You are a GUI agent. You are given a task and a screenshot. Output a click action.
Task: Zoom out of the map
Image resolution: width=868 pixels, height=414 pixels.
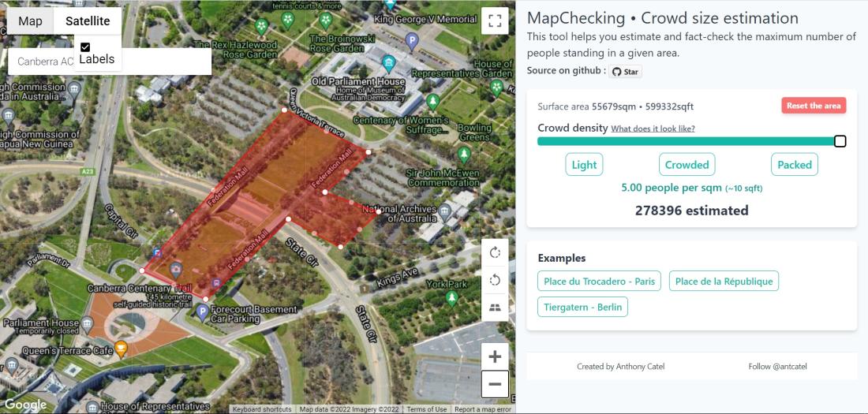[495, 384]
